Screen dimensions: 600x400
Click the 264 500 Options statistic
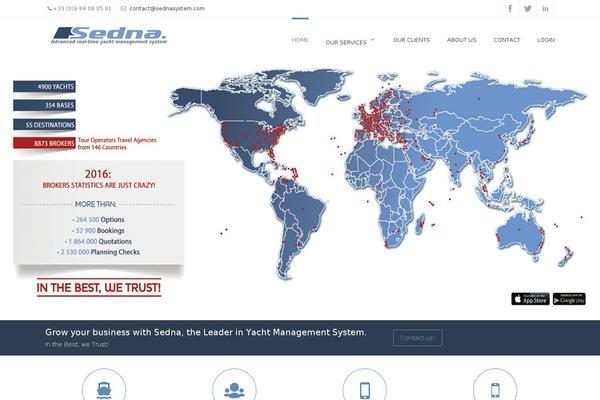tap(98, 220)
